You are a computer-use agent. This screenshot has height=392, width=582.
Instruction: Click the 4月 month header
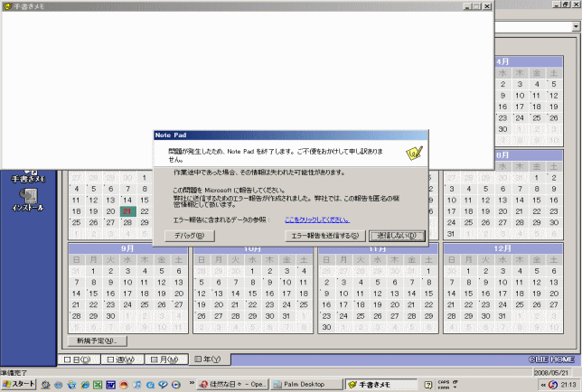point(530,62)
